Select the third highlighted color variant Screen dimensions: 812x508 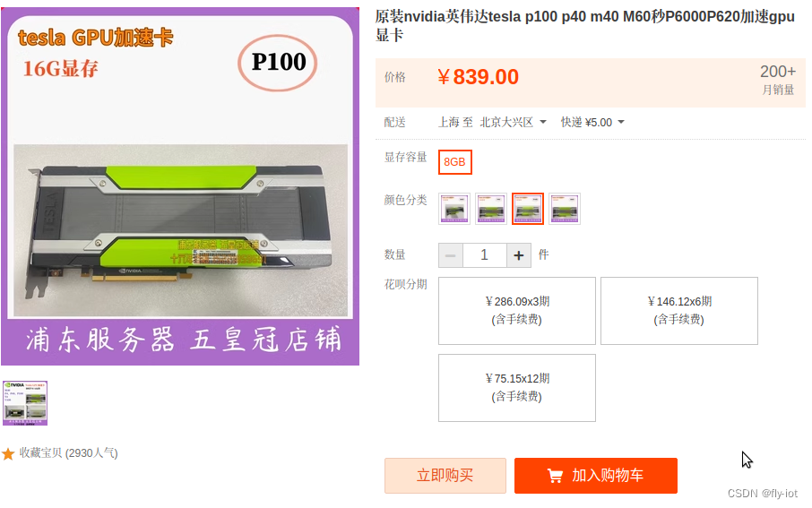[528, 209]
